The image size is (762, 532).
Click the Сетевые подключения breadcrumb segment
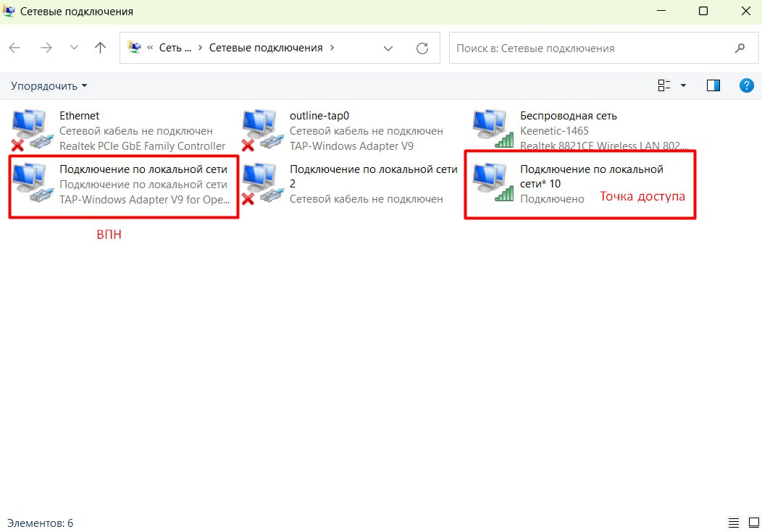(x=265, y=48)
